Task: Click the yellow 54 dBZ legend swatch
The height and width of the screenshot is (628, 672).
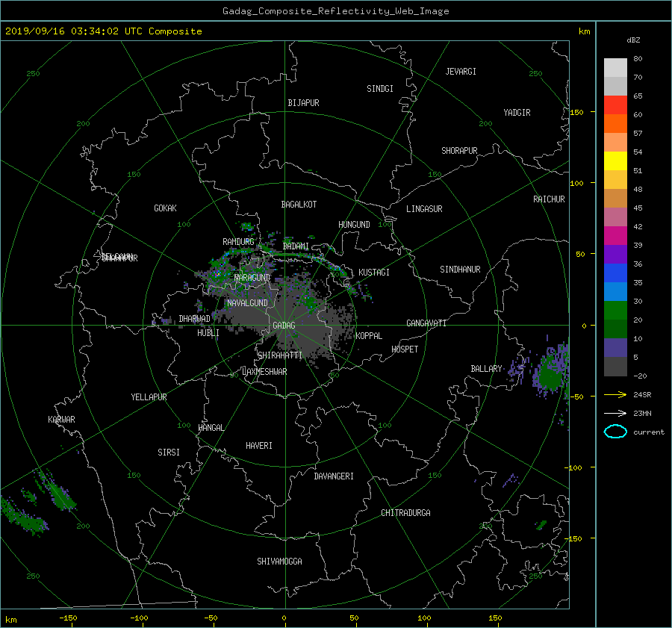Action: 615,161
